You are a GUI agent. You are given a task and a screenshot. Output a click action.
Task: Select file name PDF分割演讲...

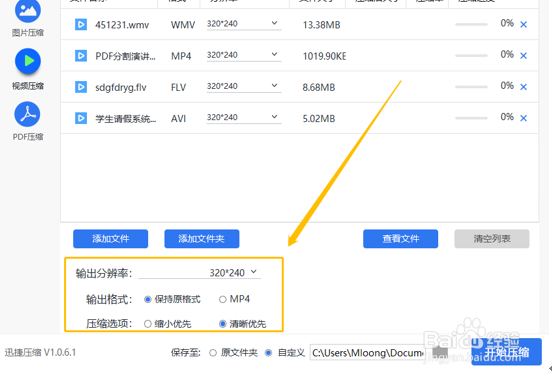[x=125, y=56]
